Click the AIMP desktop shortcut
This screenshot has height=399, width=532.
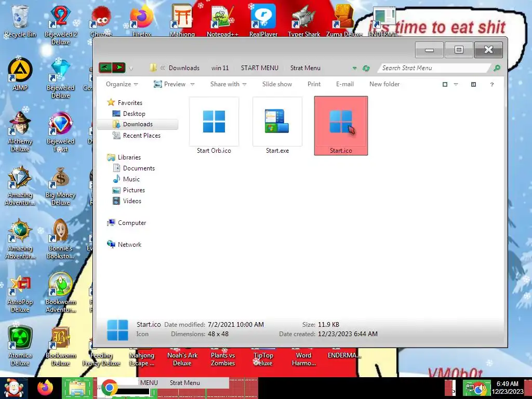click(20, 75)
